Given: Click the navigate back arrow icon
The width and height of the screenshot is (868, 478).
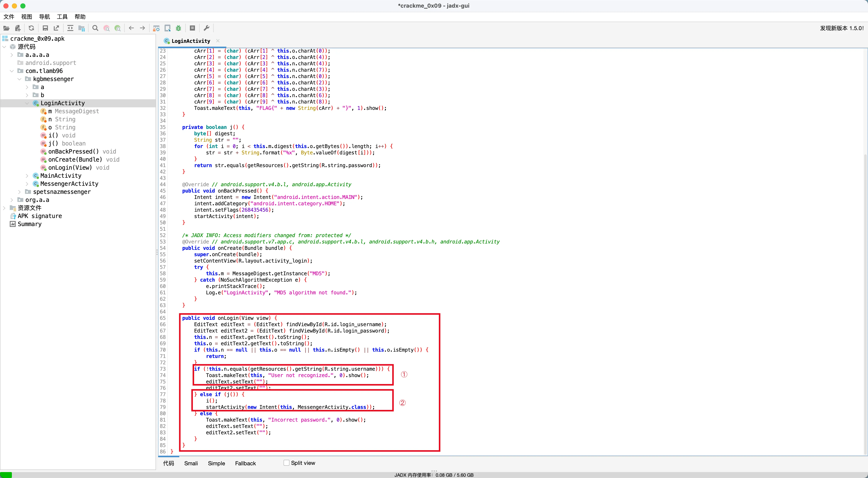Looking at the screenshot, I should coord(131,28).
